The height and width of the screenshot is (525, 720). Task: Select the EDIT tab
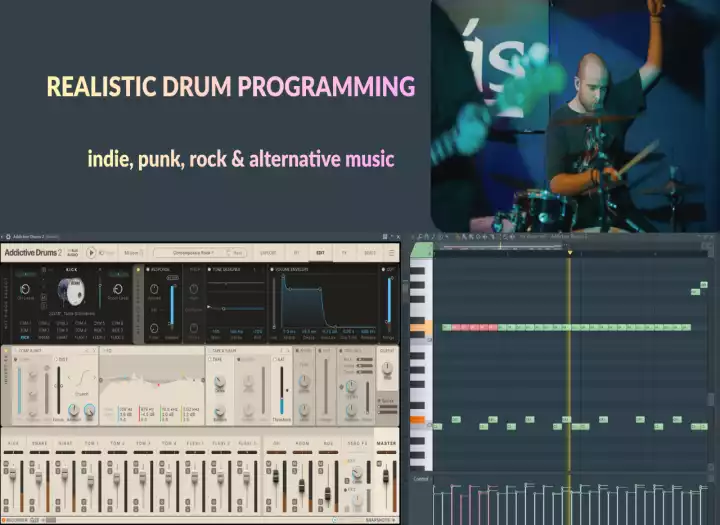tap(320, 253)
